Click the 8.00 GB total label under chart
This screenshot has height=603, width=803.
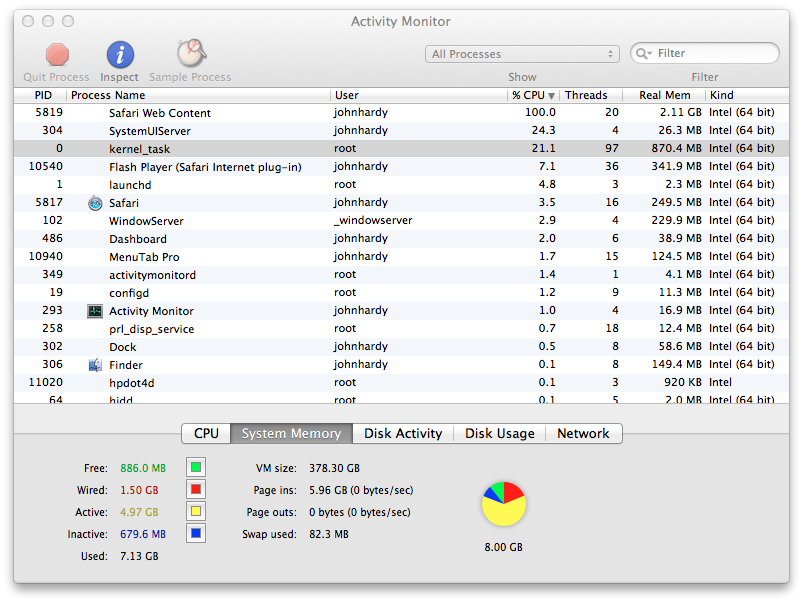click(x=503, y=547)
